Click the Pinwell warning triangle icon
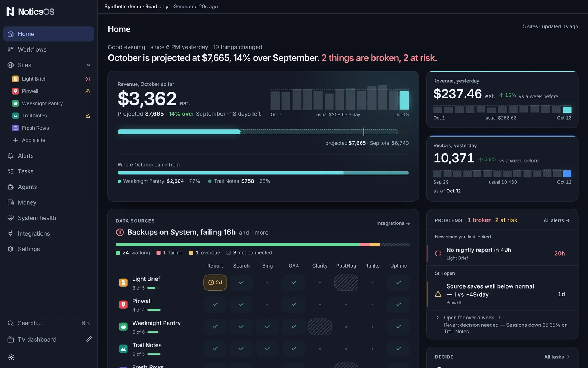This screenshot has height=368, width=588. [x=88, y=91]
